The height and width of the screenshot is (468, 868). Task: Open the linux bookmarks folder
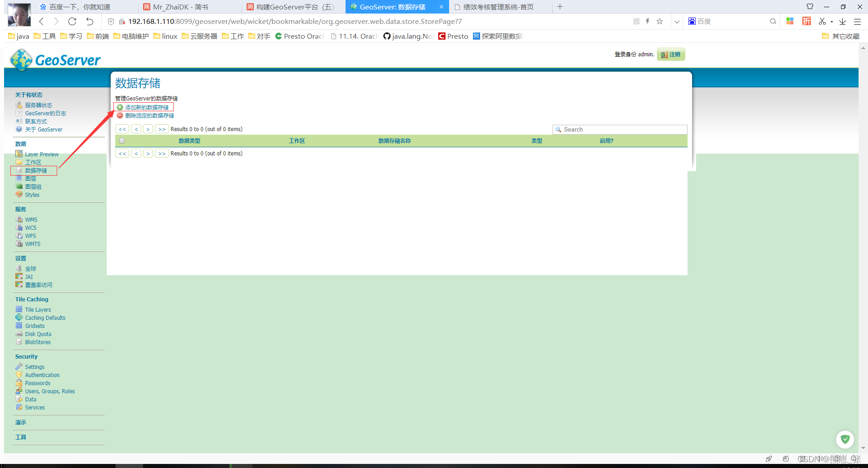[166, 36]
